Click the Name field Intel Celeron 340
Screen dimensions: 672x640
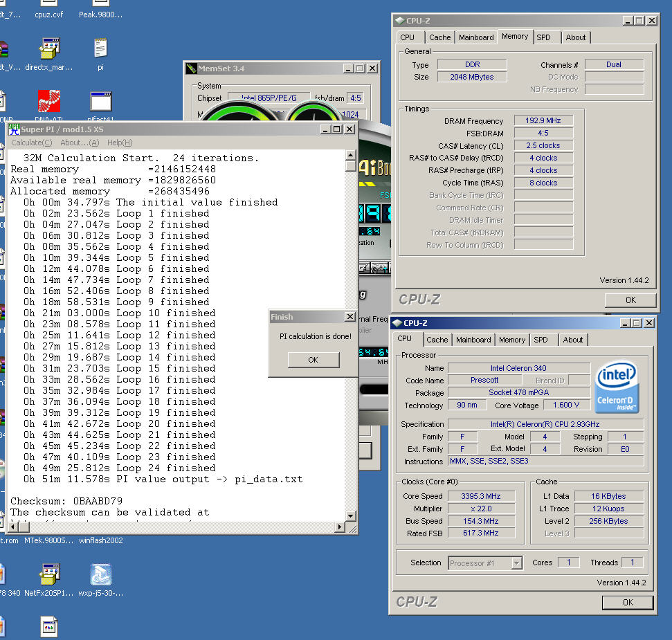(518, 368)
